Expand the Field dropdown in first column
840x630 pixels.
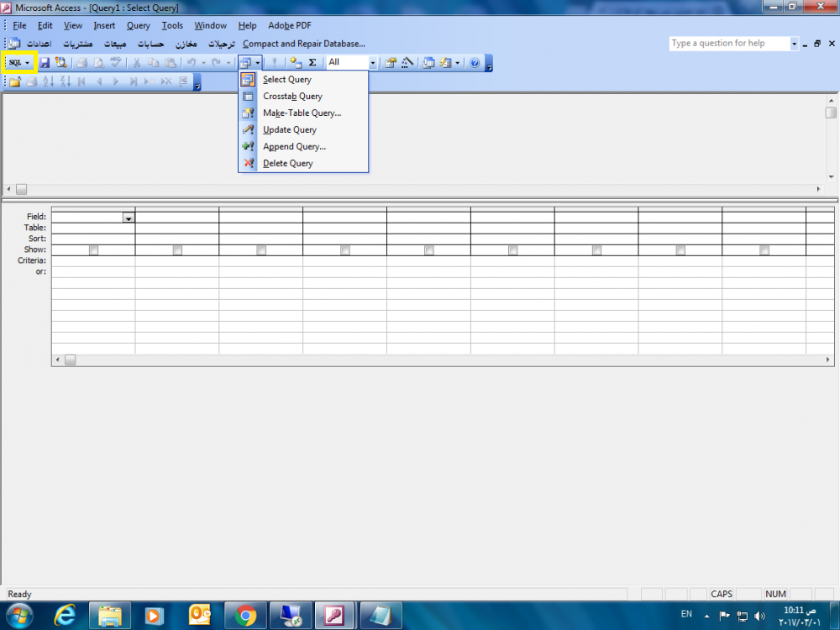tap(129, 218)
